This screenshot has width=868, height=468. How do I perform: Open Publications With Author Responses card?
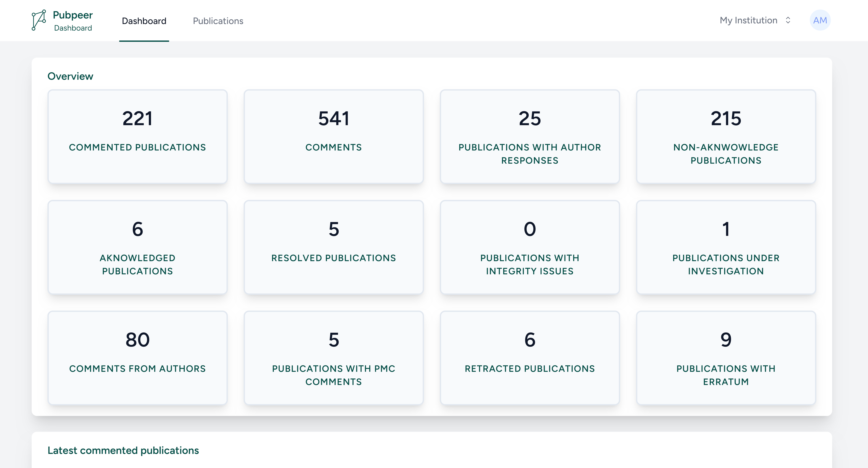(530, 136)
